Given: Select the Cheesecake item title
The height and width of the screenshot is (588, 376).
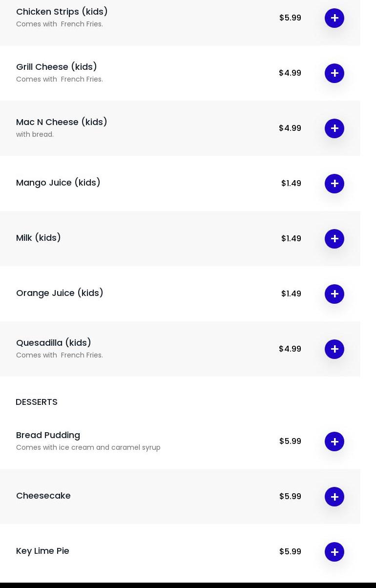Looking at the screenshot, I should [x=43, y=495].
